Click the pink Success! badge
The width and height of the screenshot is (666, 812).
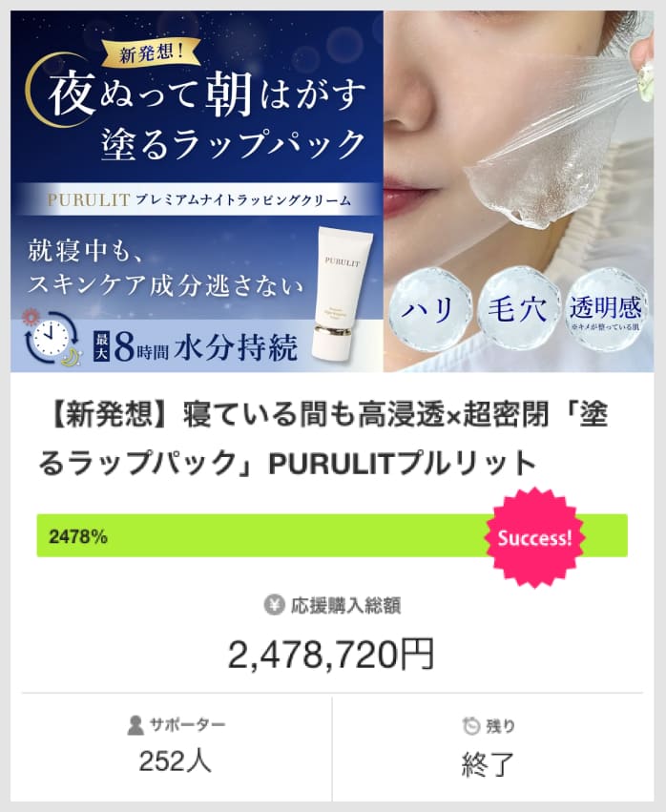pos(534,537)
